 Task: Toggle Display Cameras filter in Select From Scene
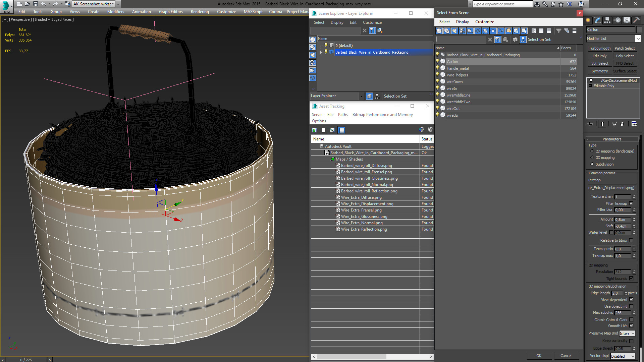coord(462,31)
